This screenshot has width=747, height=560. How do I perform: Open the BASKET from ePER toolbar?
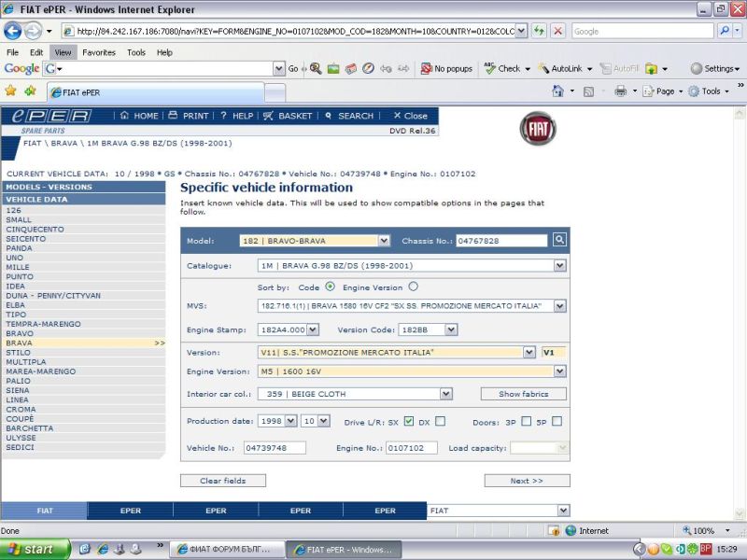tap(268, 116)
